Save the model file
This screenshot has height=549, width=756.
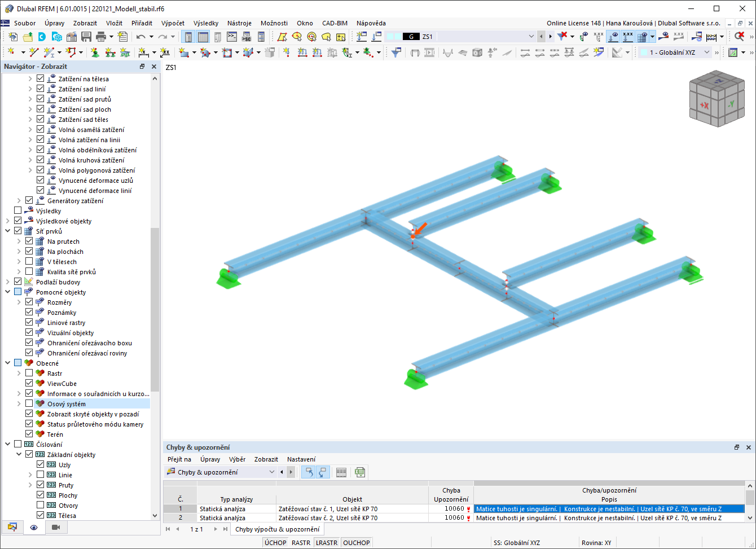click(x=86, y=36)
